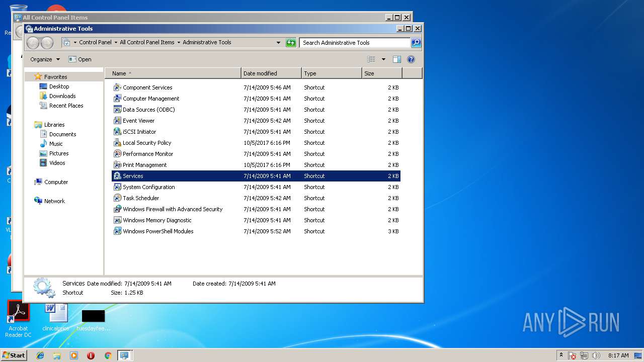This screenshot has width=644, height=362.
Task: Select the Windows PowerShell Modules icon
Action: pos(117,231)
